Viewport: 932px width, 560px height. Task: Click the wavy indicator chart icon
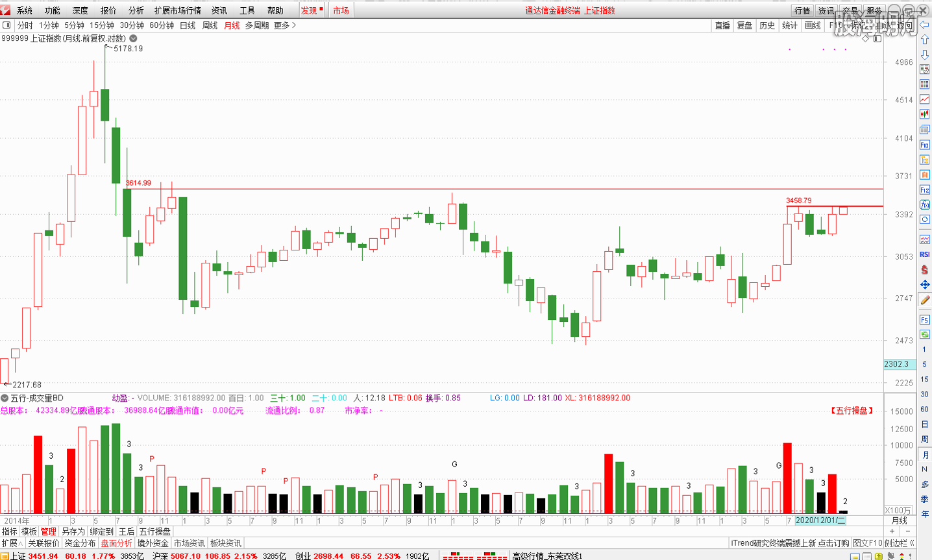[x=925, y=239]
